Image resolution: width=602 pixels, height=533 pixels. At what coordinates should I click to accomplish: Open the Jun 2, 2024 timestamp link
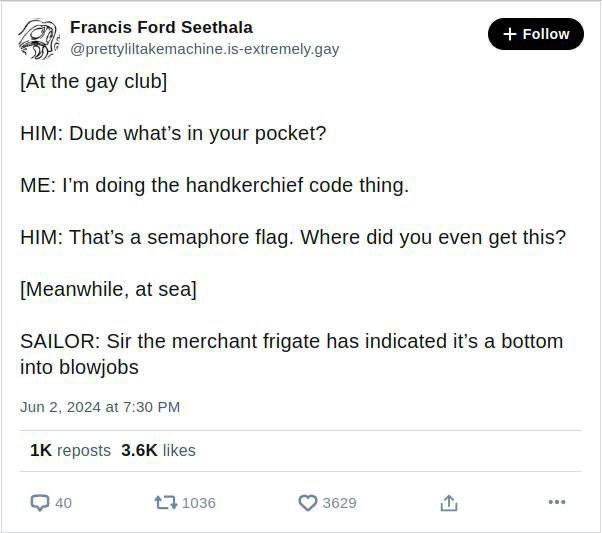pyautogui.click(x=100, y=407)
